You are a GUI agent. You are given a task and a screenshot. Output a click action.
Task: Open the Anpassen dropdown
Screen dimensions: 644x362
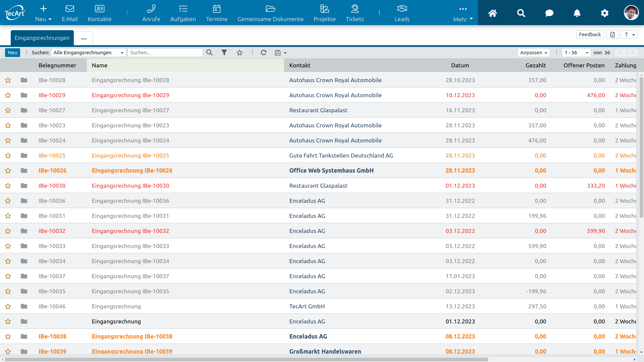(533, 53)
